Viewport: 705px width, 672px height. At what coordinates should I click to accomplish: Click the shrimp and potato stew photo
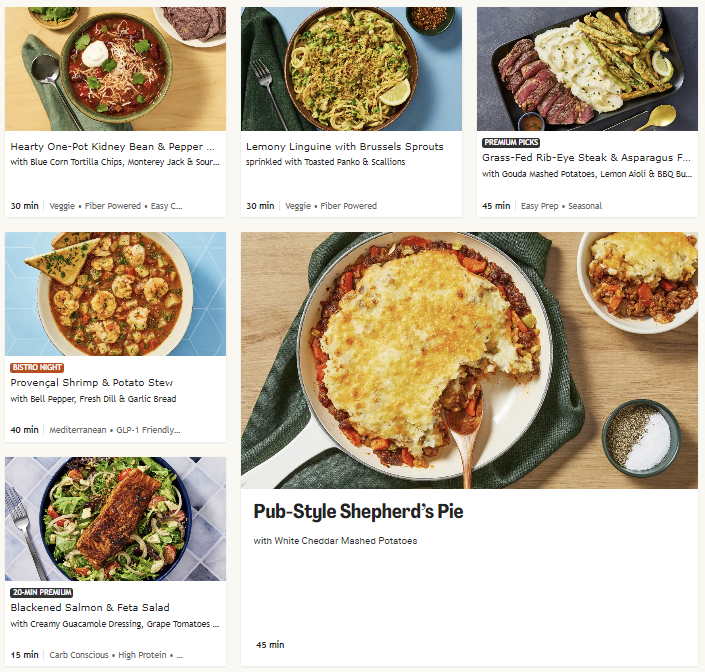[116, 294]
